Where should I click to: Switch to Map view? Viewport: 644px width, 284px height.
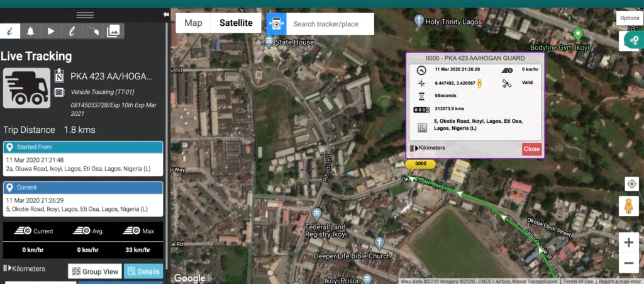(193, 23)
